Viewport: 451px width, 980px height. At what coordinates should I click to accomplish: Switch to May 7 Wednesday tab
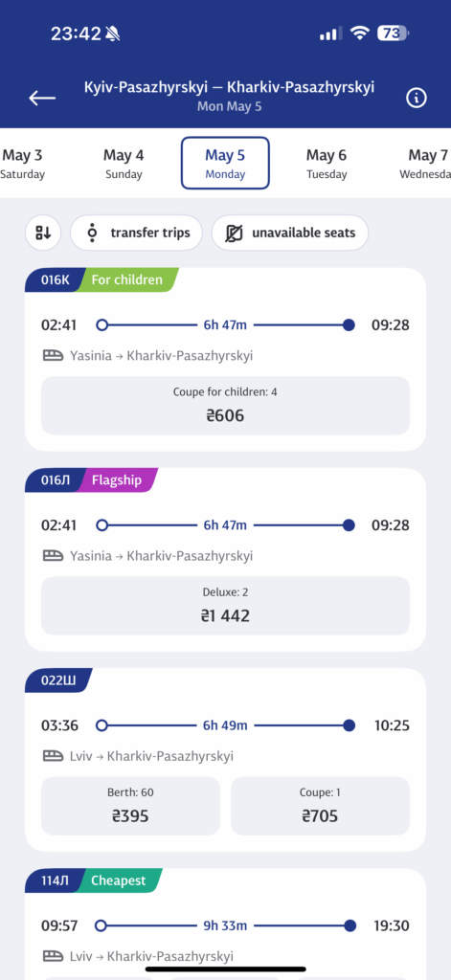(425, 163)
